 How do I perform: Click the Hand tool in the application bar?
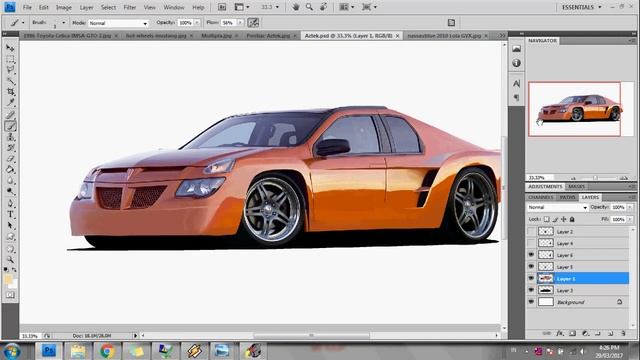pyautogui.click(x=296, y=7)
